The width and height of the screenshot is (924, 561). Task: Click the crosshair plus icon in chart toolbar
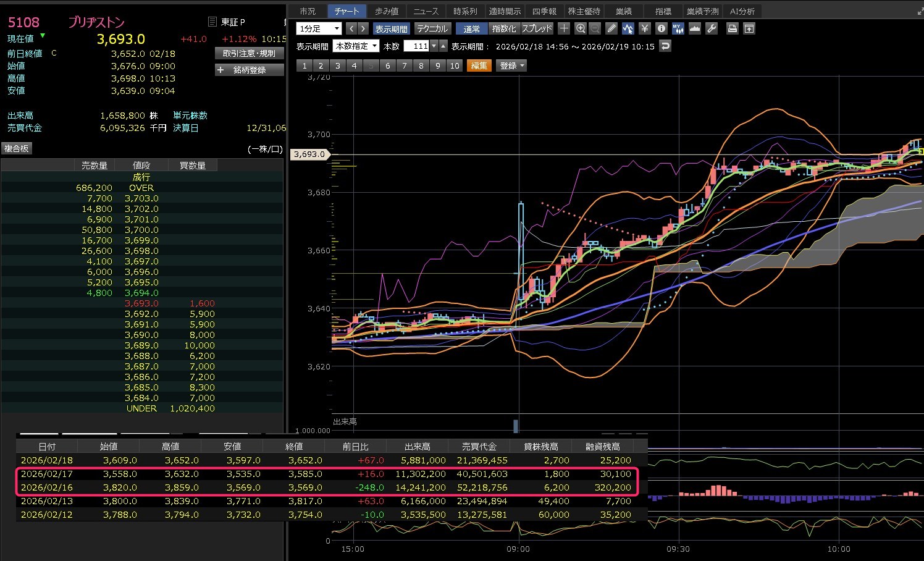point(564,28)
